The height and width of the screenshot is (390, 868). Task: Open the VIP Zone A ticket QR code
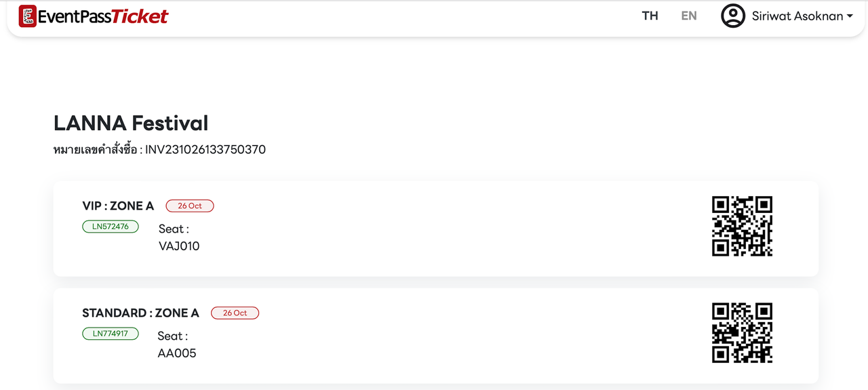point(743,226)
